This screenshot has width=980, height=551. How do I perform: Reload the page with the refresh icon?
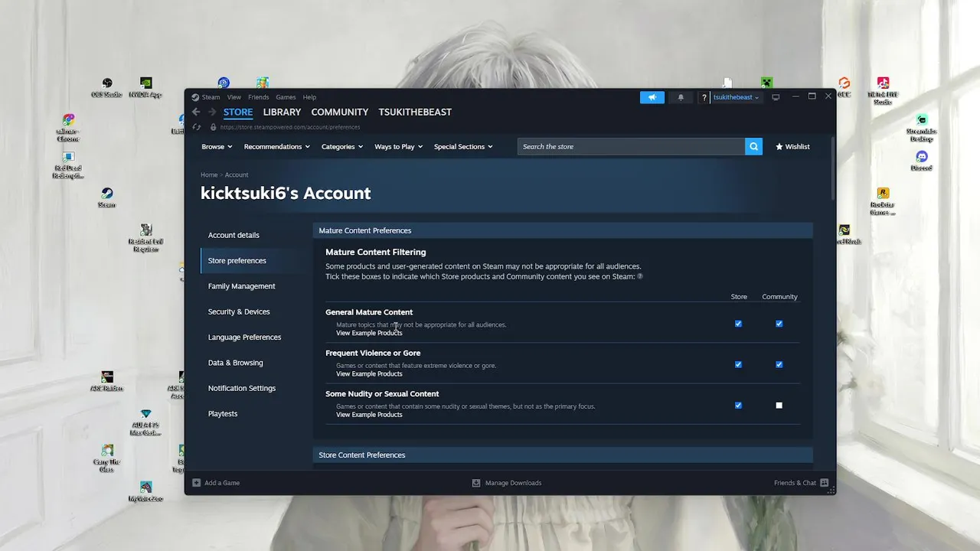[x=197, y=127]
